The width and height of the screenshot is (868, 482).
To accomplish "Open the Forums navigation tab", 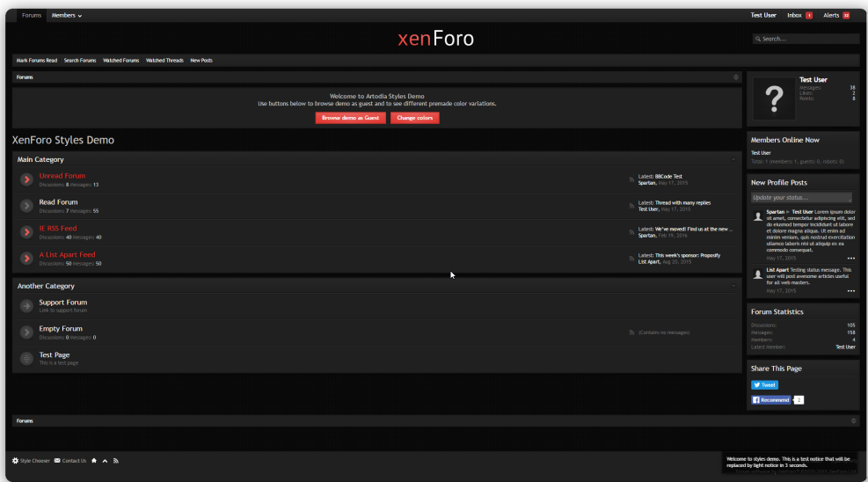I will (32, 15).
